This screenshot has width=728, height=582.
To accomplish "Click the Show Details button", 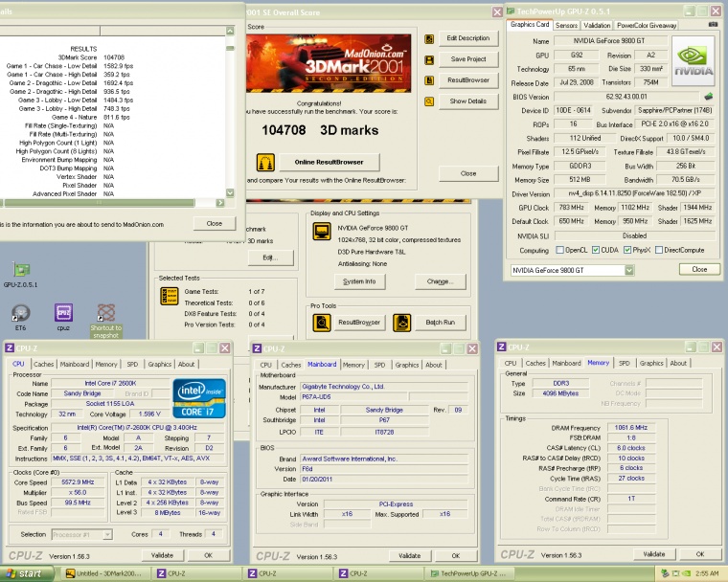I will tap(467, 101).
